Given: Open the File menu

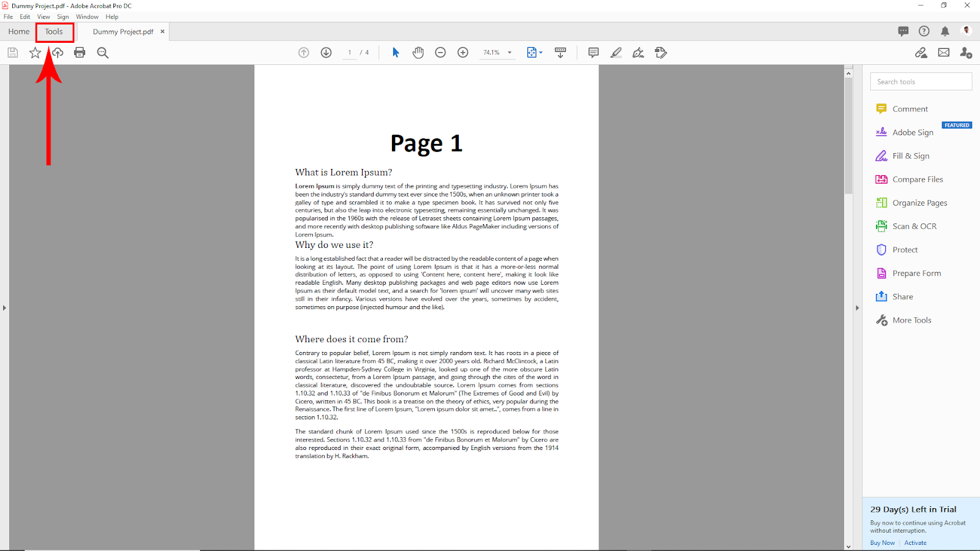Looking at the screenshot, I should click(x=9, y=17).
